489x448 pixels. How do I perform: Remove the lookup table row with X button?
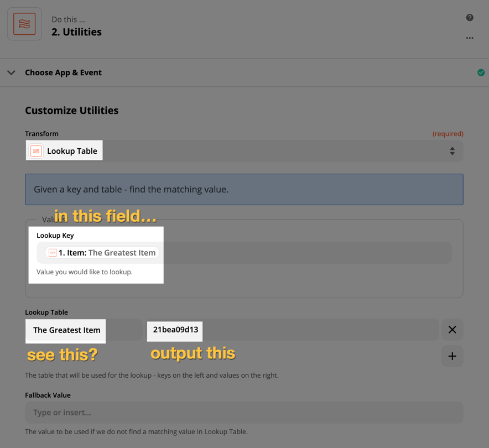(x=452, y=330)
